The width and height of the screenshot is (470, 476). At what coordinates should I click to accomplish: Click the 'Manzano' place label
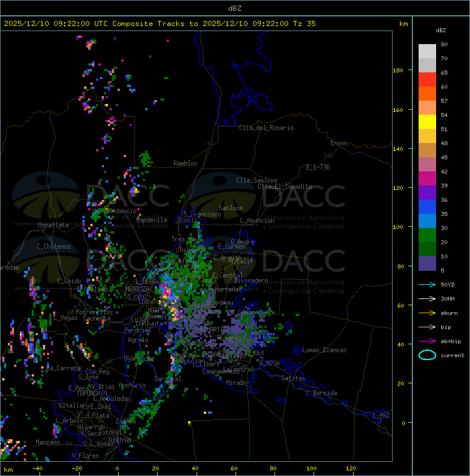47,442
